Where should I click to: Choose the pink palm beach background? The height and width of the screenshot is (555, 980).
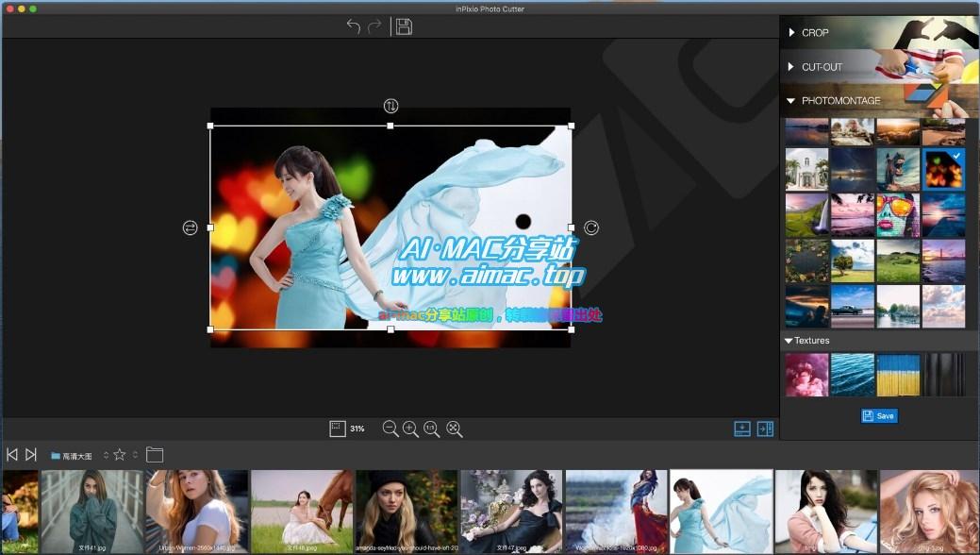[x=853, y=214]
